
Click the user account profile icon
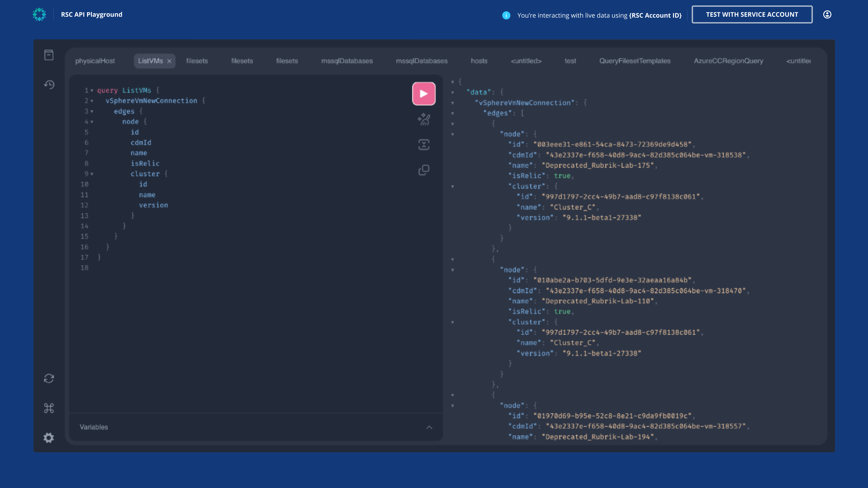pyautogui.click(x=827, y=14)
